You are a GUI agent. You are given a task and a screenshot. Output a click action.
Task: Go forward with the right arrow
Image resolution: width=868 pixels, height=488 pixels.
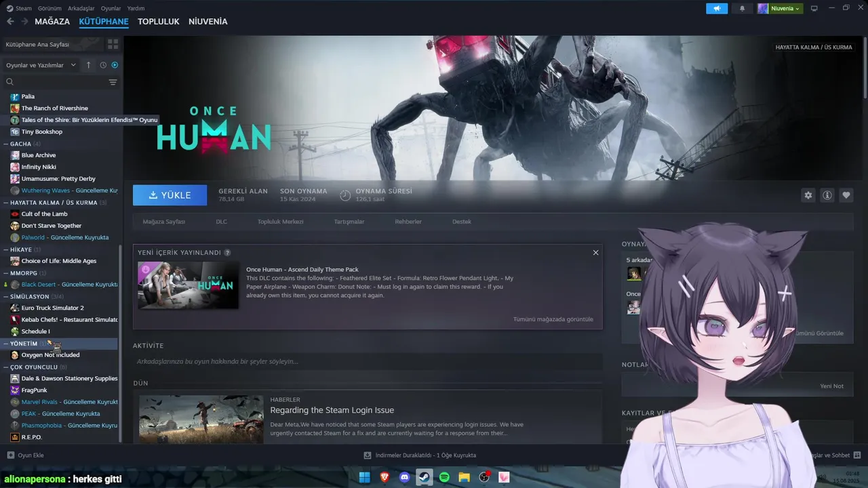point(24,22)
